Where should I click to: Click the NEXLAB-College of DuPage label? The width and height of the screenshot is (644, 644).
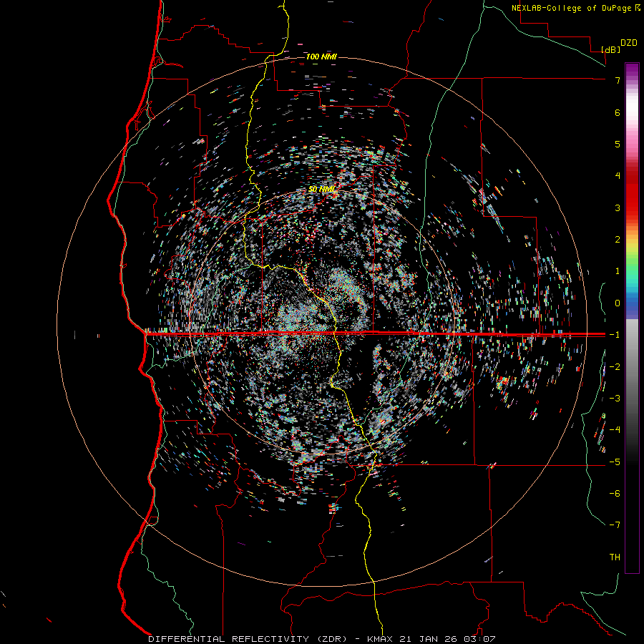[x=572, y=8]
